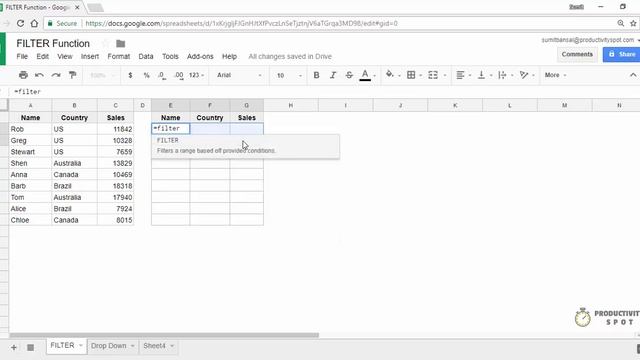Toggle italic formatting
This screenshot has height=360, width=640.
(333, 75)
